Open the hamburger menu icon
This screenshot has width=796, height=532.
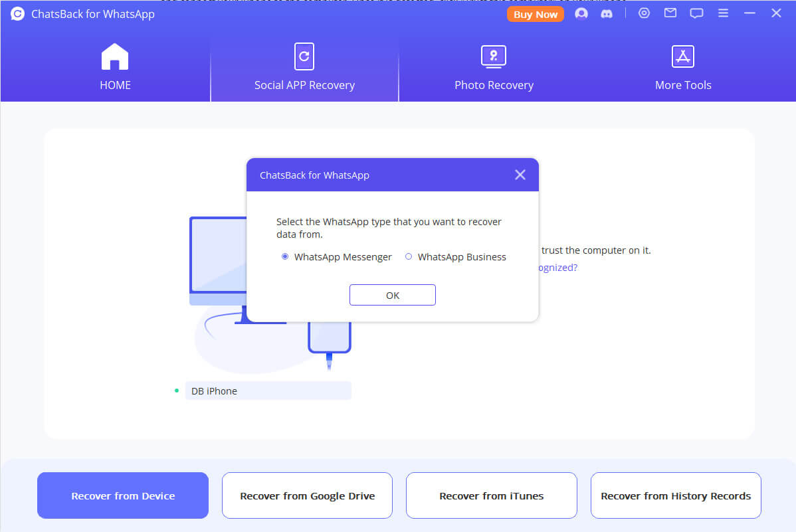pos(724,13)
